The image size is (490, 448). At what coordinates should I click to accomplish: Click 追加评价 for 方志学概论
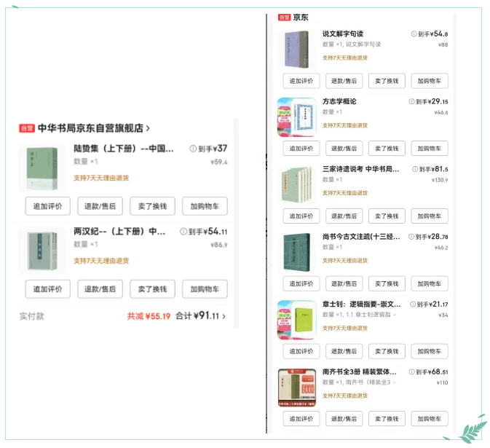click(301, 149)
